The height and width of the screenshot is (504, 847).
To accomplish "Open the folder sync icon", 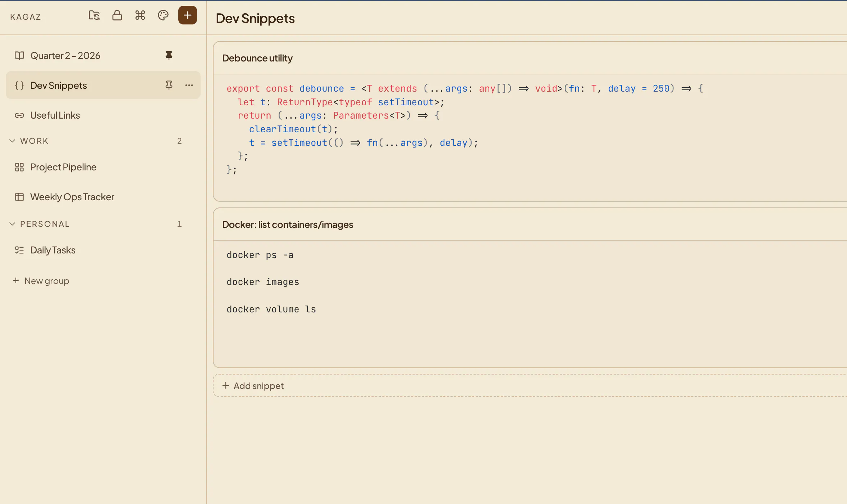I will [94, 15].
